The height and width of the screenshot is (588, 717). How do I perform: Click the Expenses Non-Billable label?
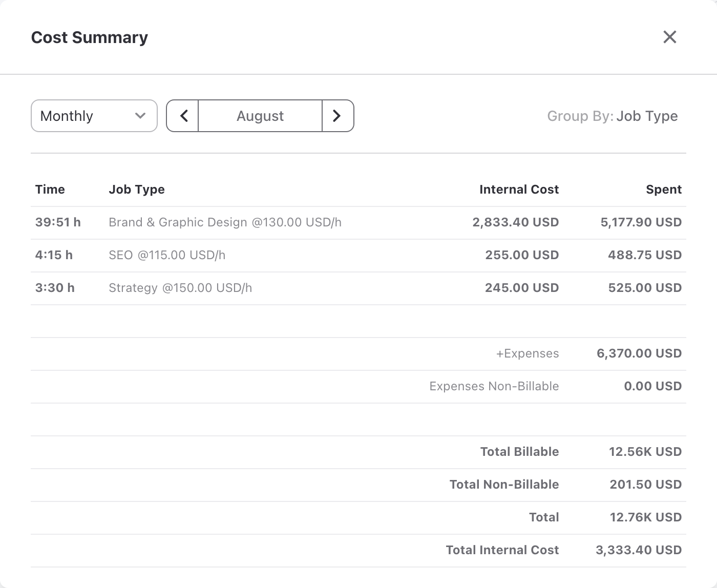click(x=494, y=386)
